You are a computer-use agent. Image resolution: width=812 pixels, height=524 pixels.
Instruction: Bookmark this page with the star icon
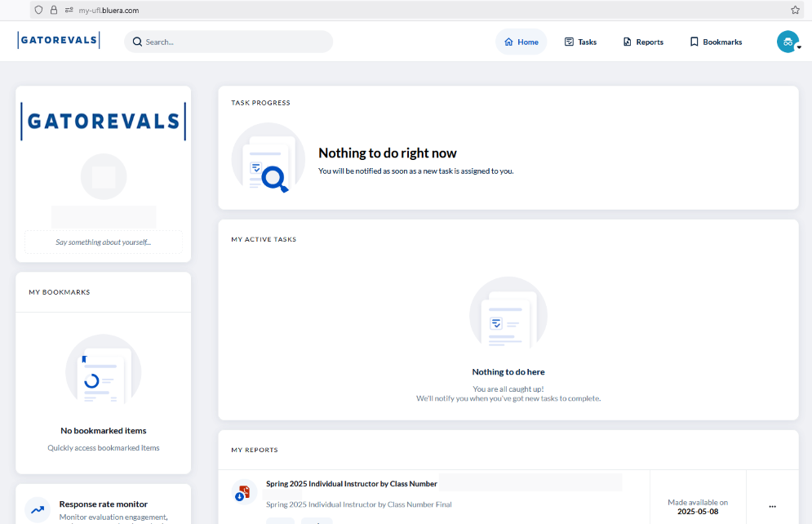pyautogui.click(x=796, y=10)
